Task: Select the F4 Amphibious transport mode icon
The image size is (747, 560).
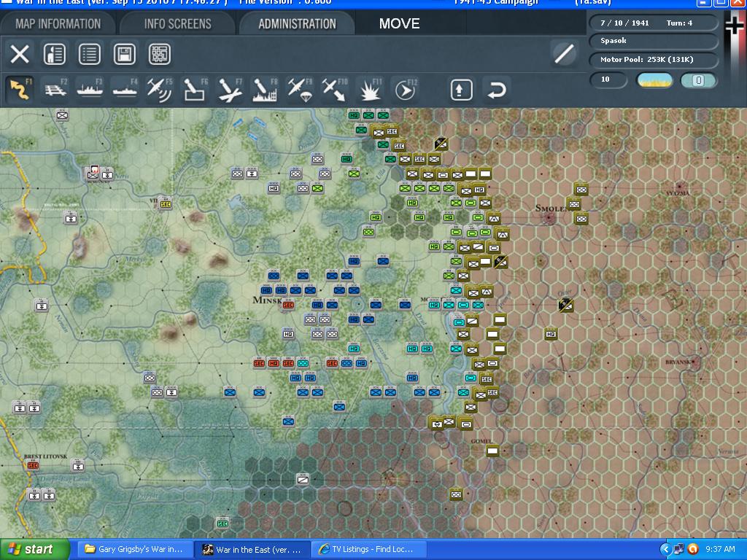Action: click(x=125, y=90)
